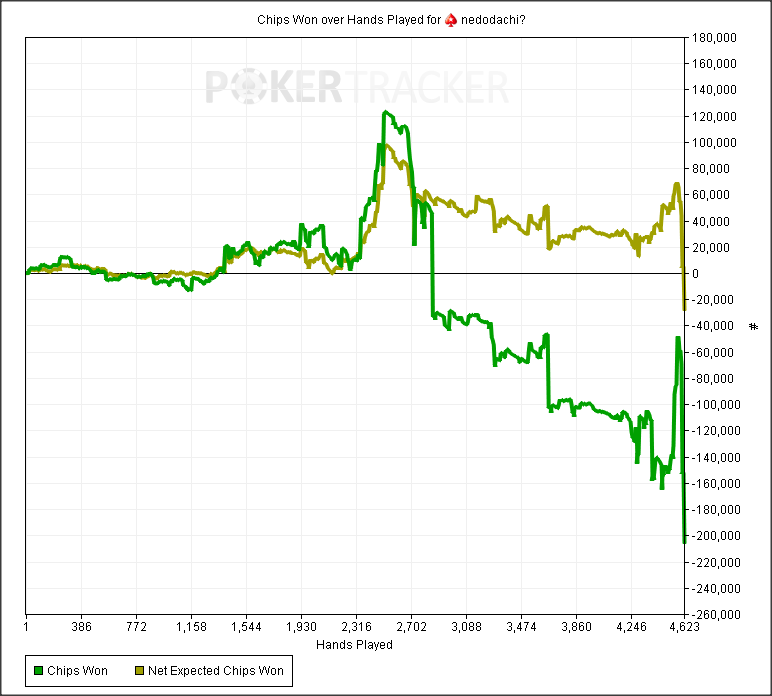The image size is (772, 696).
Task: Click the olive Net Expected Chips Won swatch
Action: tap(139, 670)
